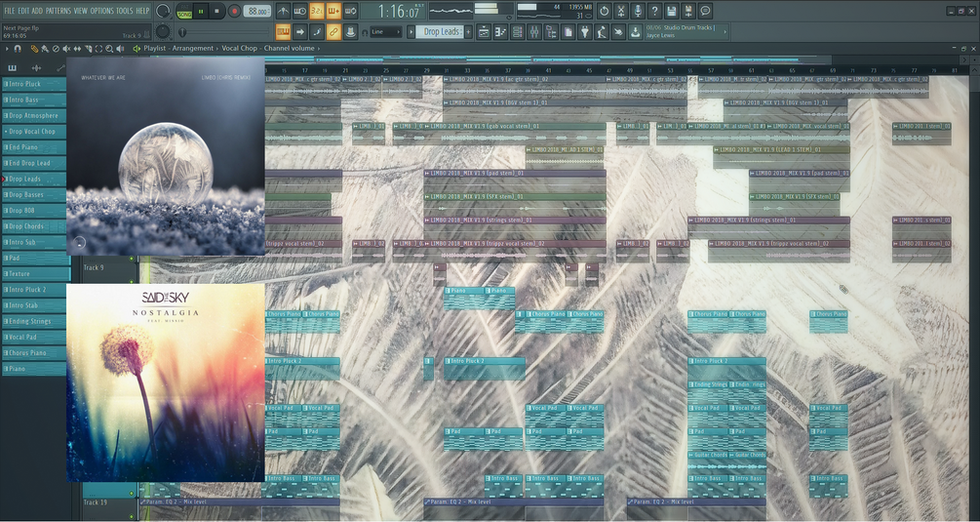Open the OPTIONS menu

point(101,11)
